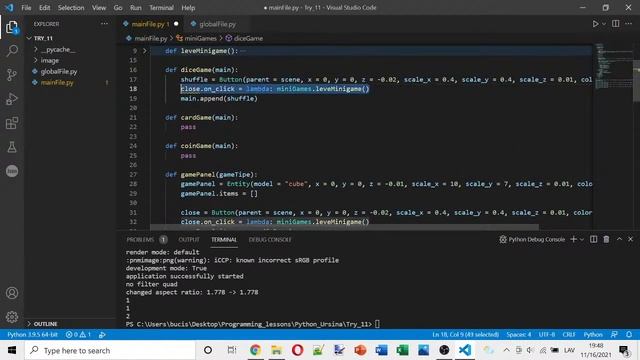Open the Run menu
This screenshot has width=640, height=360.
[x=136, y=7]
